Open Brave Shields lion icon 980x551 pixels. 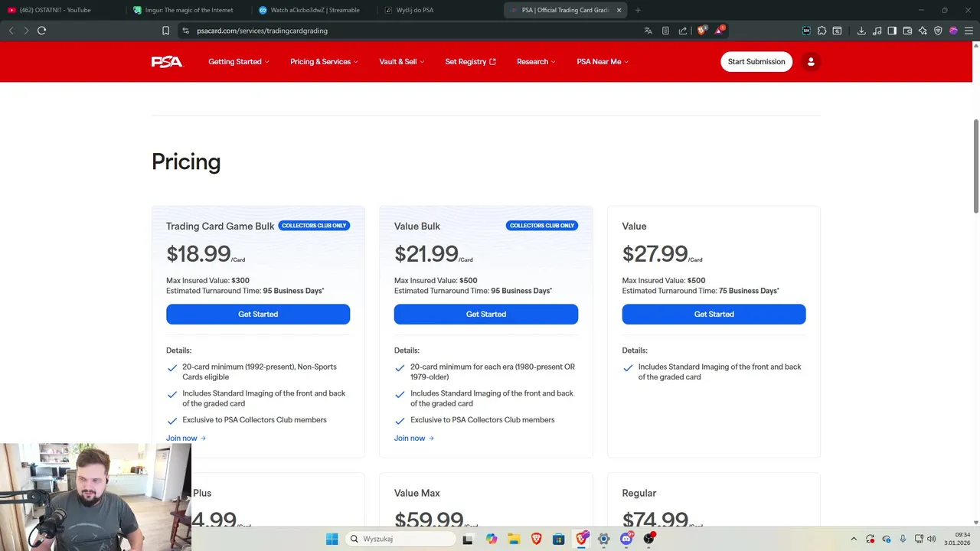(701, 31)
